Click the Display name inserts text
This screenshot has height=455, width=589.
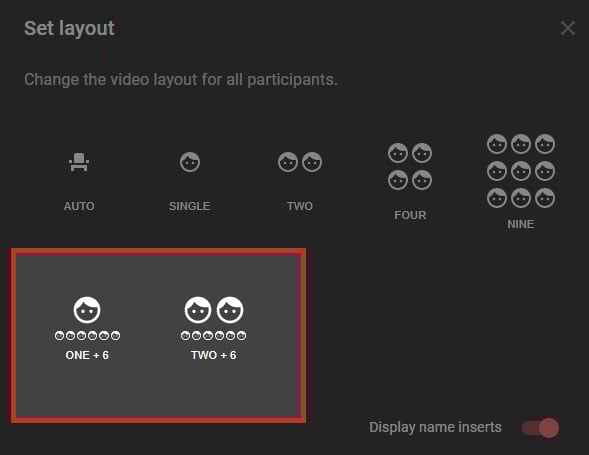coord(435,428)
